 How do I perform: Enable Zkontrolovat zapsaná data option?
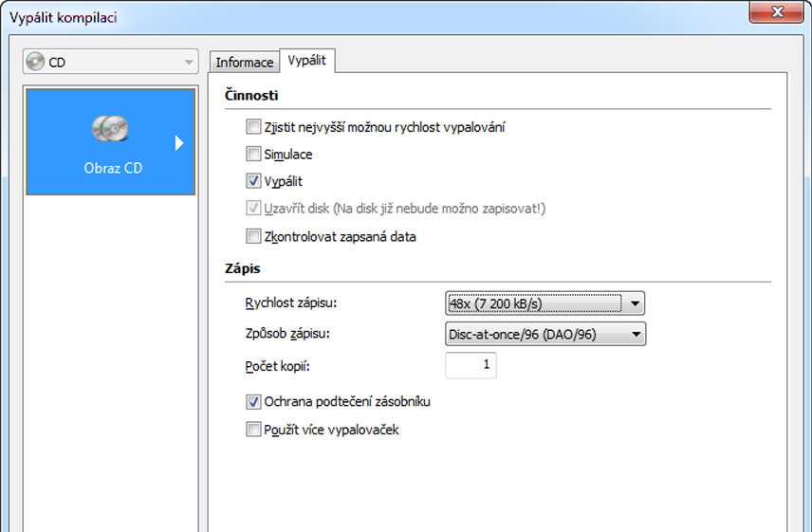pos(253,236)
